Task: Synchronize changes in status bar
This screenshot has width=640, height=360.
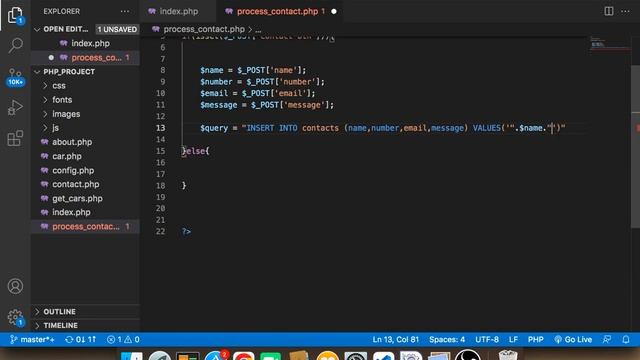Action: coord(80,340)
